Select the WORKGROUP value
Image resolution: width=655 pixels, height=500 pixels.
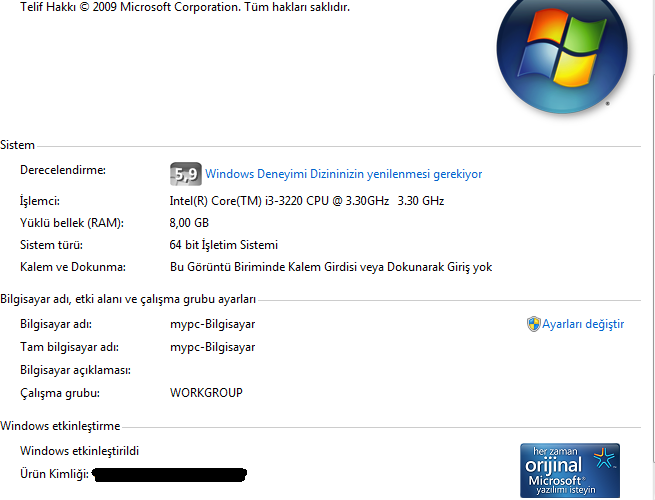(x=206, y=393)
